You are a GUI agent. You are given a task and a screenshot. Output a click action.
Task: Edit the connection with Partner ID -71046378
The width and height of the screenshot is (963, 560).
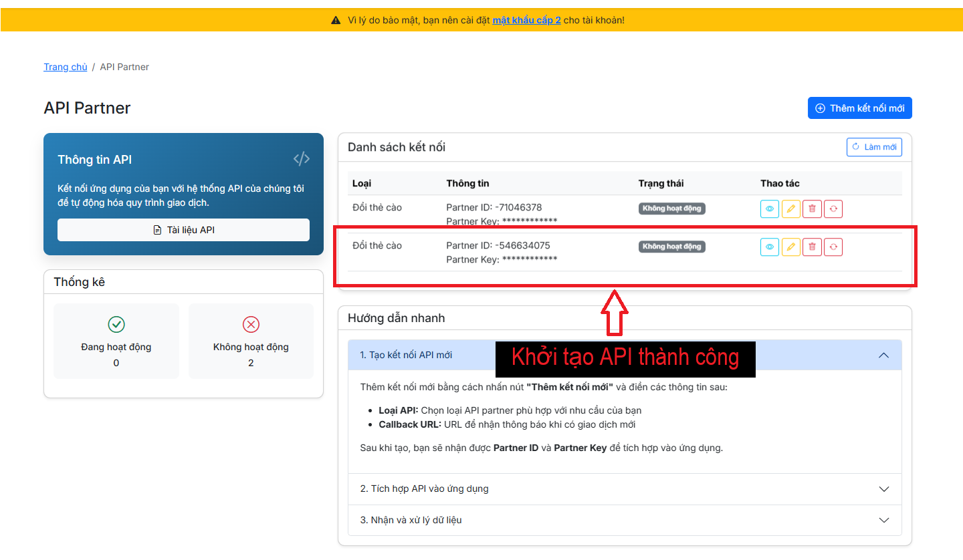790,209
